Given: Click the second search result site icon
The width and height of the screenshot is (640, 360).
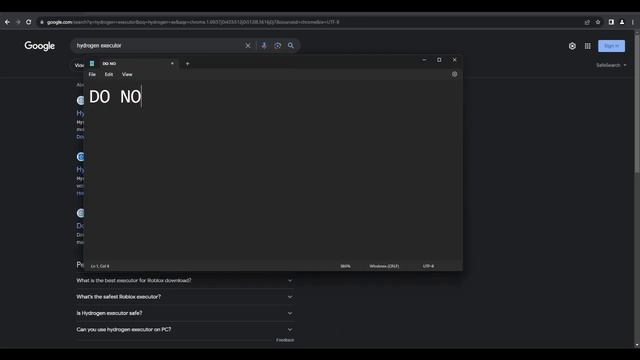Looking at the screenshot, I should pos(80,157).
